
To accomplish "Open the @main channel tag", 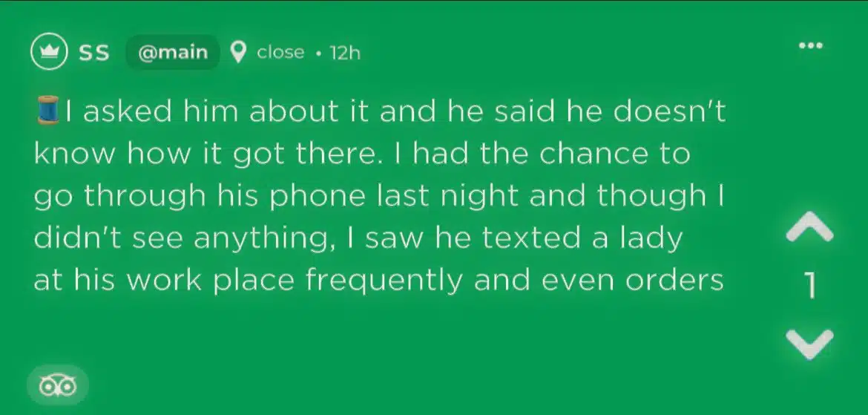I will click(x=173, y=53).
